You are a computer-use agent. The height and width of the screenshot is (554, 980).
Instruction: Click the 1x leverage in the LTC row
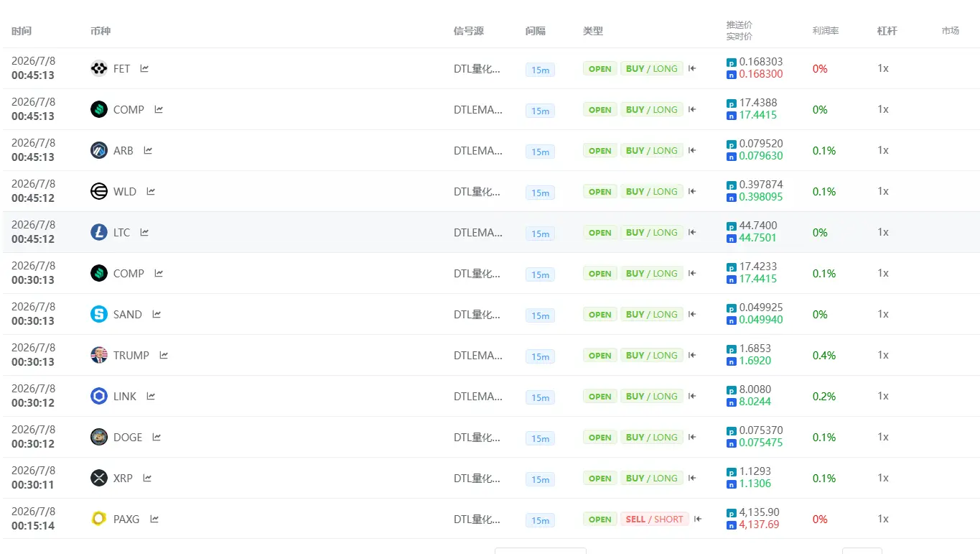point(883,232)
